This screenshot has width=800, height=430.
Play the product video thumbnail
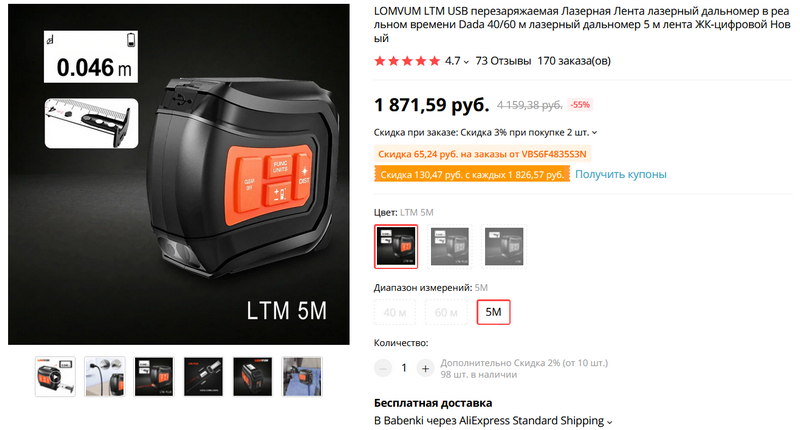click(55, 377)
